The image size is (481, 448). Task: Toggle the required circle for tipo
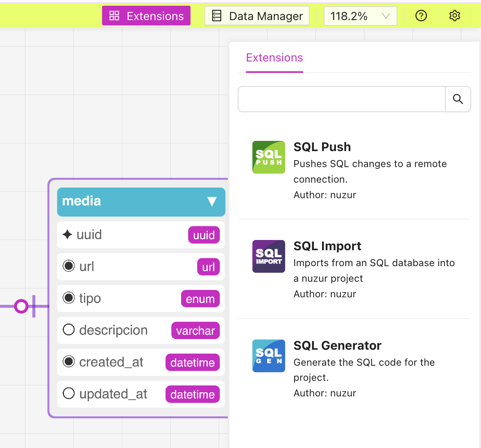coord(68,298)
